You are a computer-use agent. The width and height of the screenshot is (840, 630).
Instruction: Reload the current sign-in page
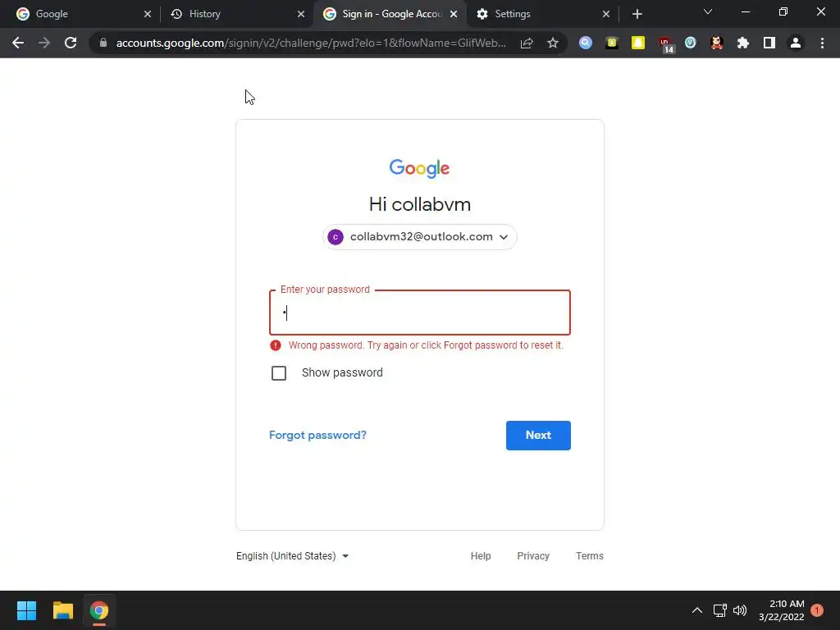click(x=71, y=43)
